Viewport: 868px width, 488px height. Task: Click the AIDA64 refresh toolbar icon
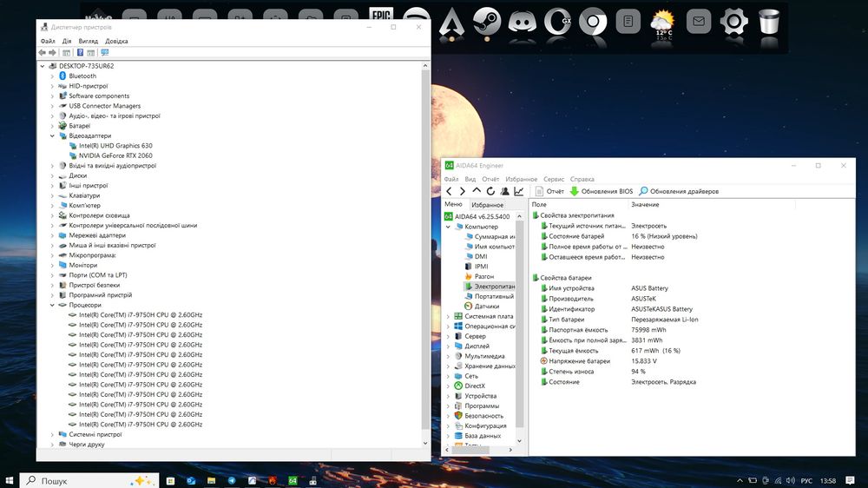490,191
